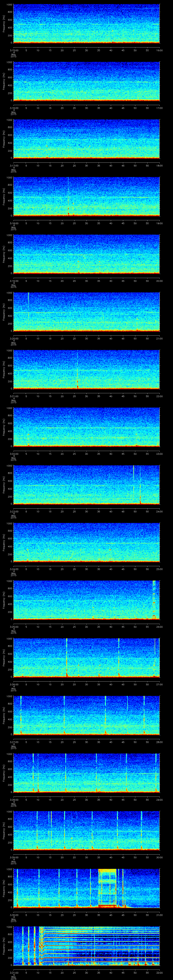Click the 20:00 end time label
173x980 pixels.
pos(160,281)
